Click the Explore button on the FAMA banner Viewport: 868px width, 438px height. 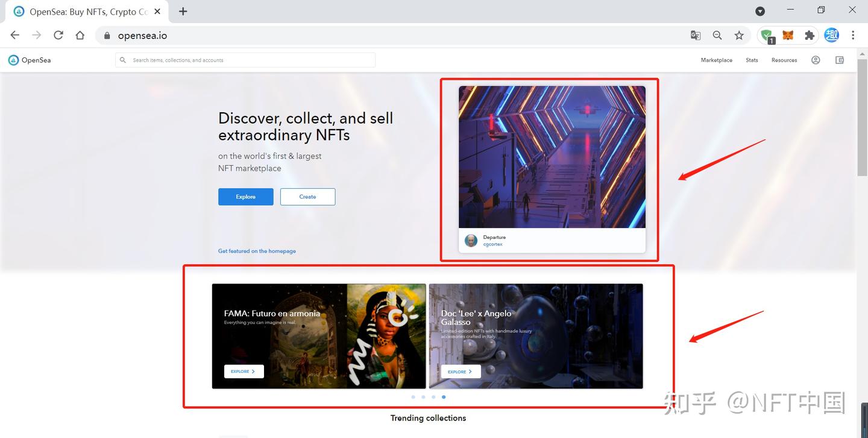click(244, 372)
